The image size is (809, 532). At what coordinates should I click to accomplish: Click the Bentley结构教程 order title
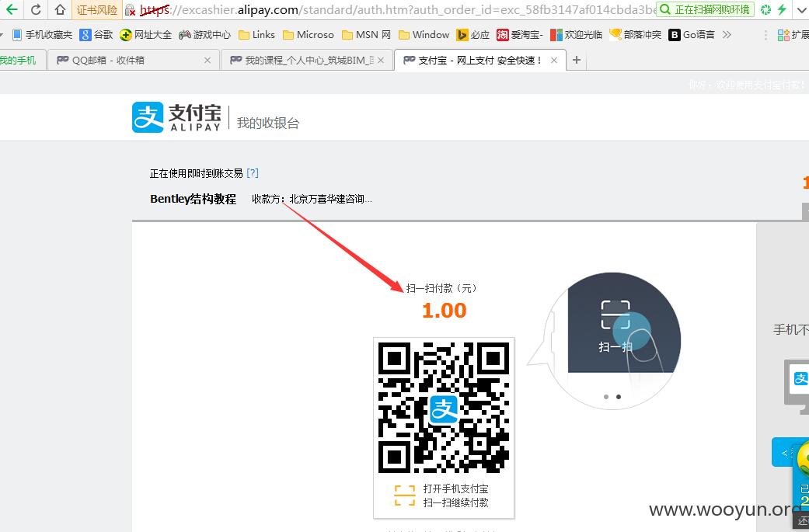[193, 199]
